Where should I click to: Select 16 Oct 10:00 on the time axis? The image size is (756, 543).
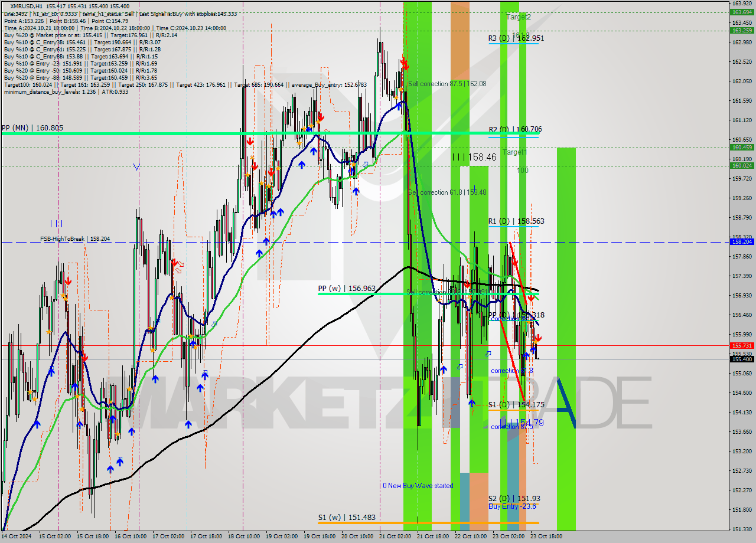[x=131, y=537]
